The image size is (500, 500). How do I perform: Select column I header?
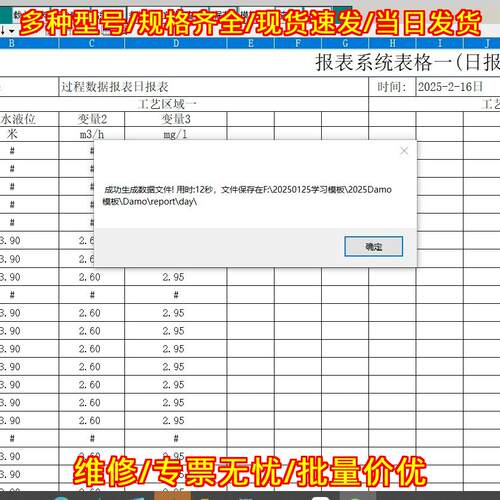440,43
